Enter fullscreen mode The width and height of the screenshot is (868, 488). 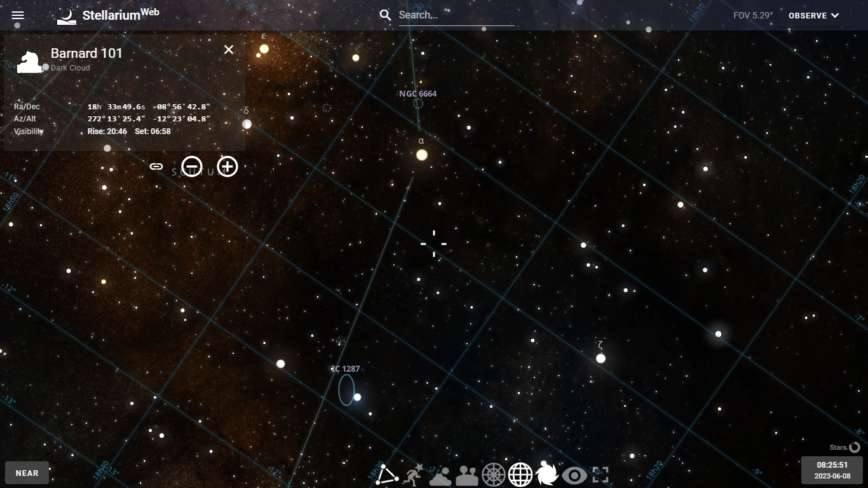point(600,475)
